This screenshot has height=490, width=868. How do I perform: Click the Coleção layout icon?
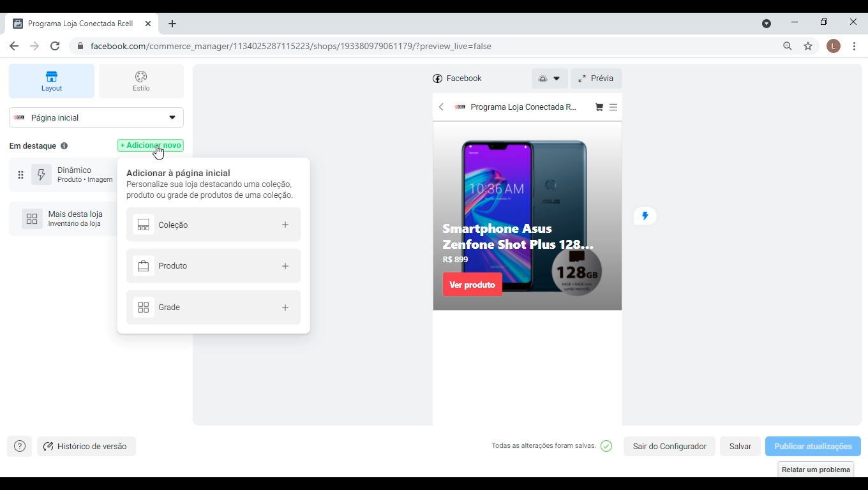click(144, 225)
